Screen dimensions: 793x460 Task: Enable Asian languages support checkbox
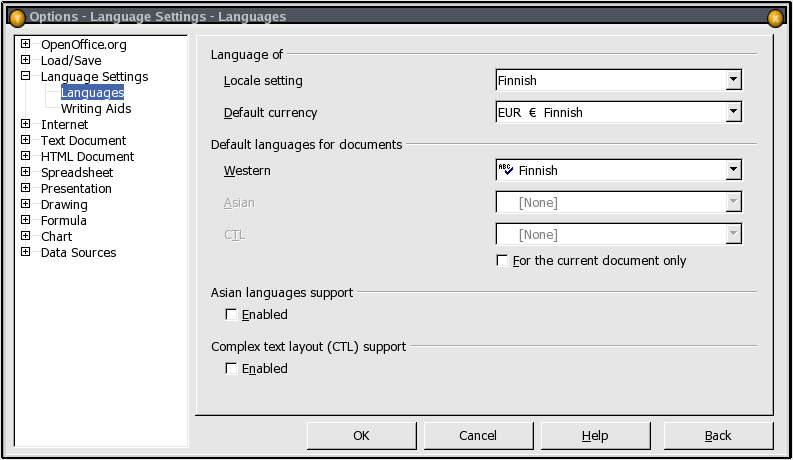[x=231, y=314]
